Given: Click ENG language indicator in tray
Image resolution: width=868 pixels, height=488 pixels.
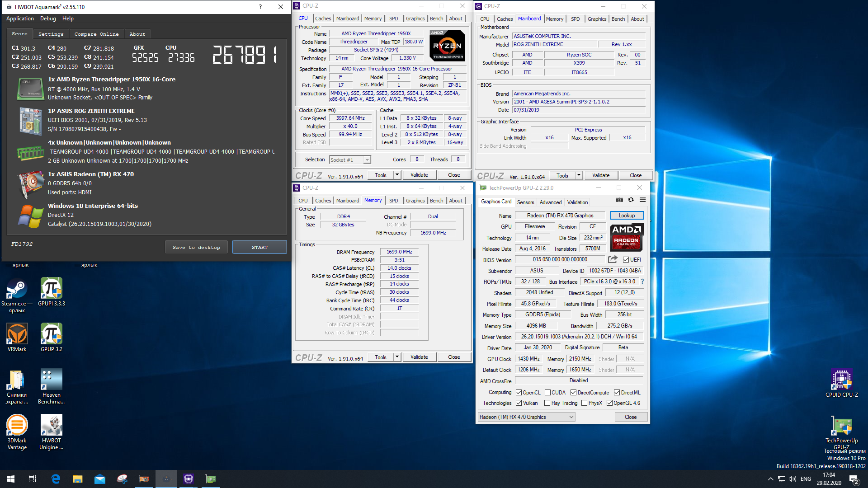Looking at the screenshot, I should [806, 479].
